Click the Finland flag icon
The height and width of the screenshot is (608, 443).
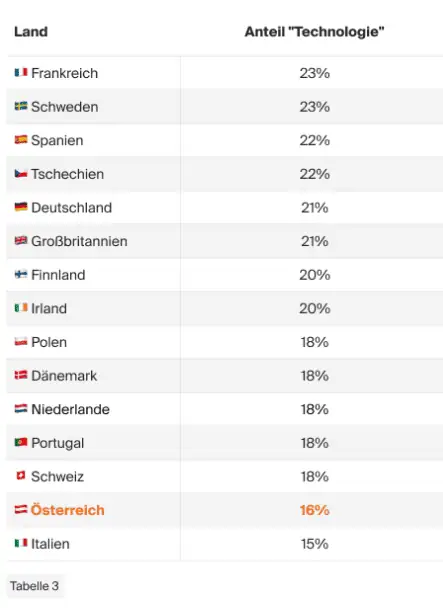tap(21, 274)
